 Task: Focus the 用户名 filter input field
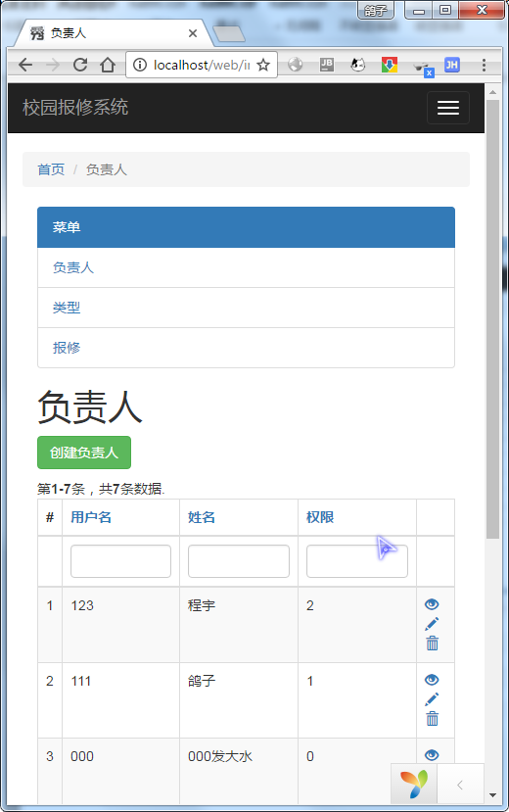click(120, 561)
